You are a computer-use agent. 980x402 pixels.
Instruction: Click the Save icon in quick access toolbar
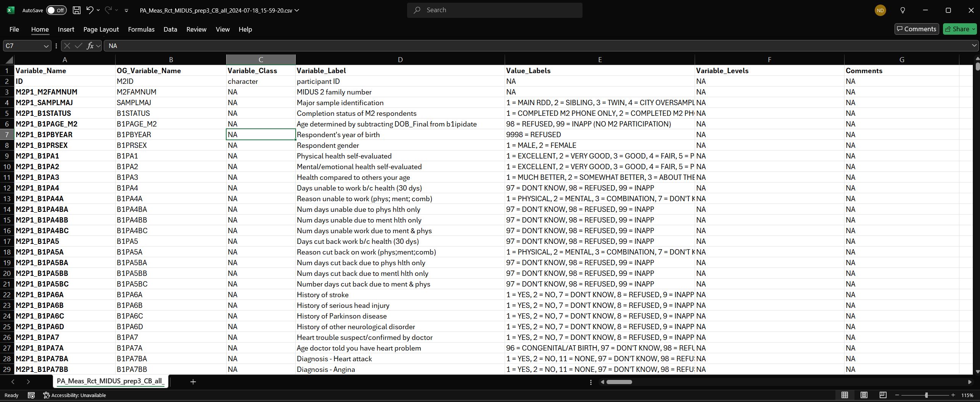pyautogui.click(x=76, y=10)
